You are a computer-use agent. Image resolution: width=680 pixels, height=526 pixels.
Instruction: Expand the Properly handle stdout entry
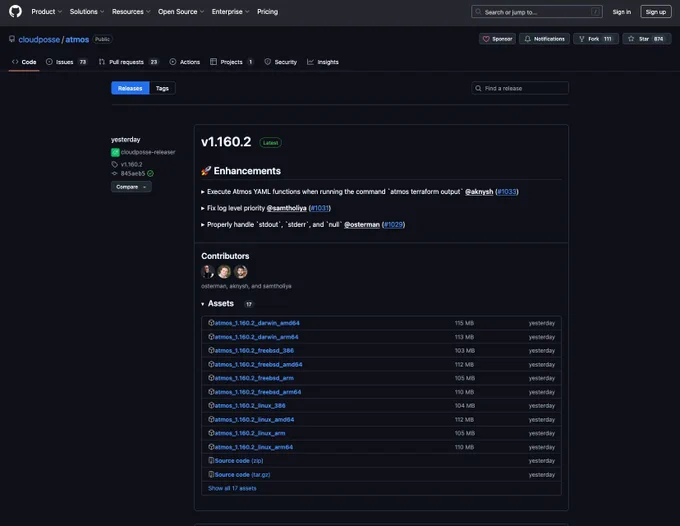point(203,225)
